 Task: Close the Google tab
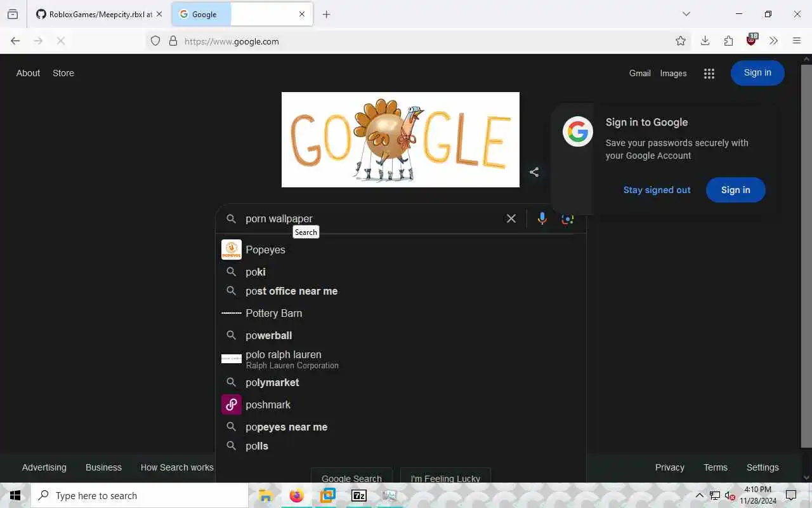[302, 14]
